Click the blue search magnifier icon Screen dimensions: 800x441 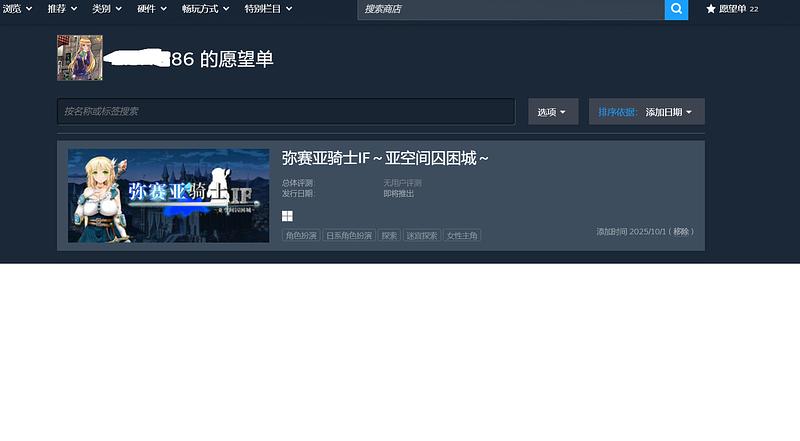(x=676, y=9)
